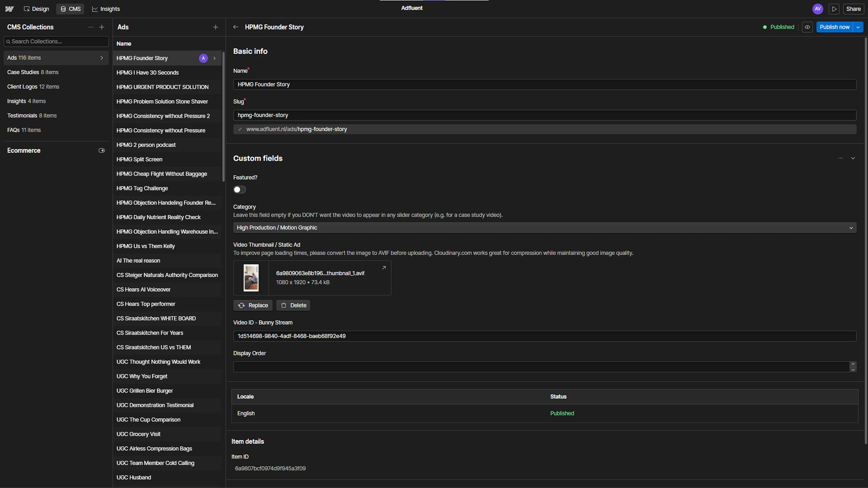Open the AV user avatar

click(817, 9)
